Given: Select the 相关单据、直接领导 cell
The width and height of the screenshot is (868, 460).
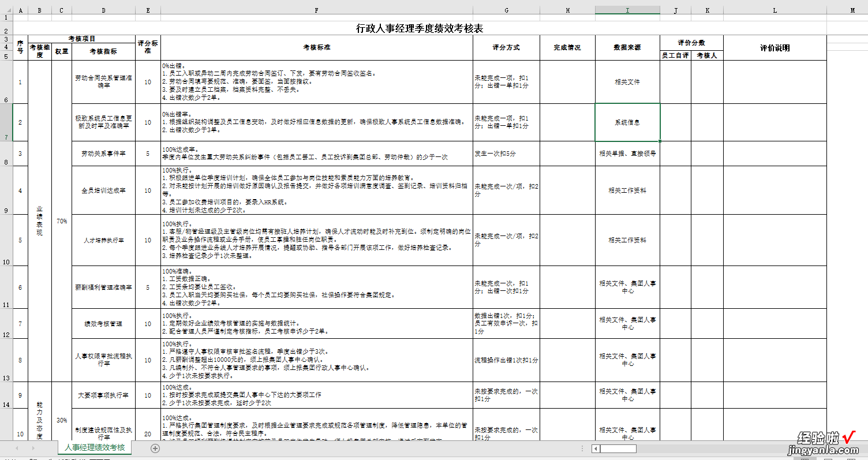Looking at the screenshot, I should [x=627, y=154].
